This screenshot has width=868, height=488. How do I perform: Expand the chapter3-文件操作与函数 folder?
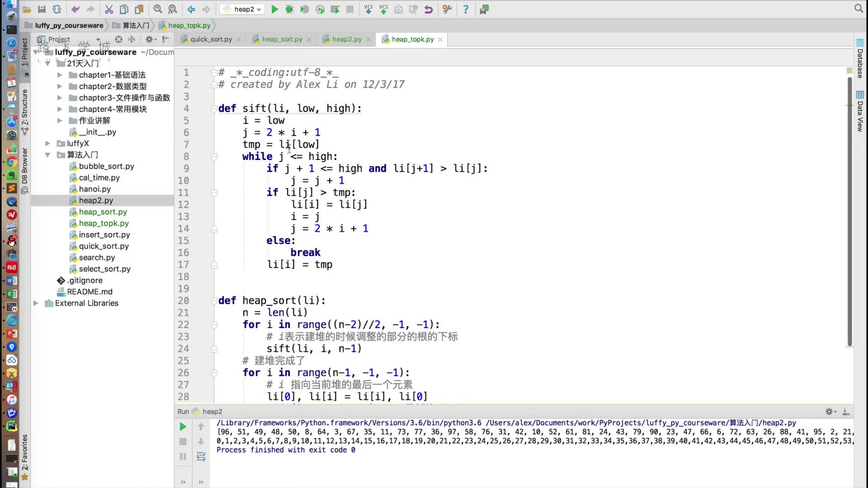[59, 98]
